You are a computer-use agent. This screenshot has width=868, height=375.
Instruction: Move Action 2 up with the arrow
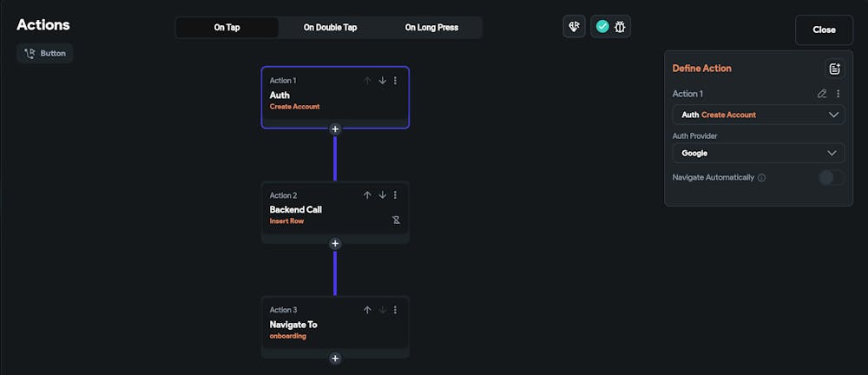tap(367, 195)
